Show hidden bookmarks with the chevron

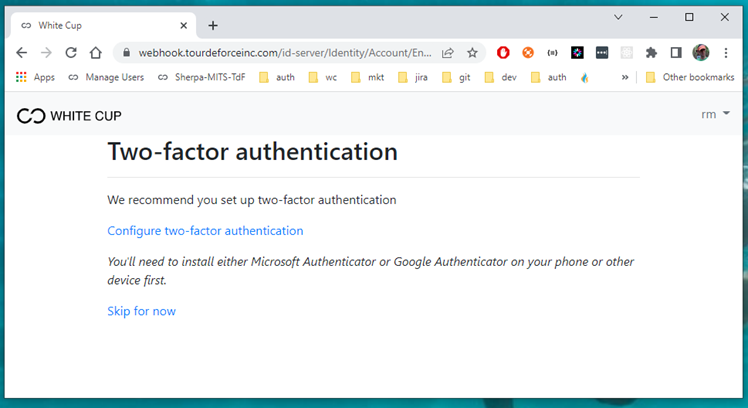625,77
